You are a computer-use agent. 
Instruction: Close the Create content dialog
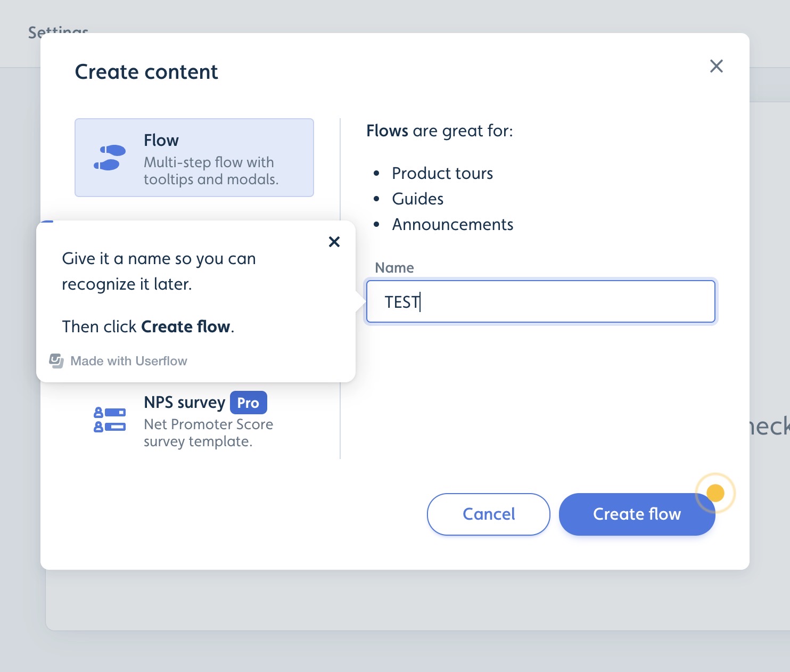[717, 66]
